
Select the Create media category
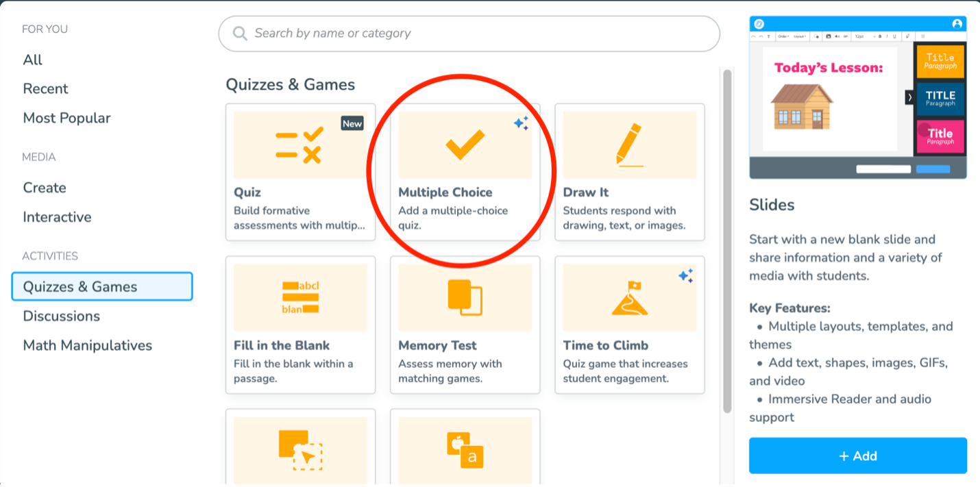point(45,188)
